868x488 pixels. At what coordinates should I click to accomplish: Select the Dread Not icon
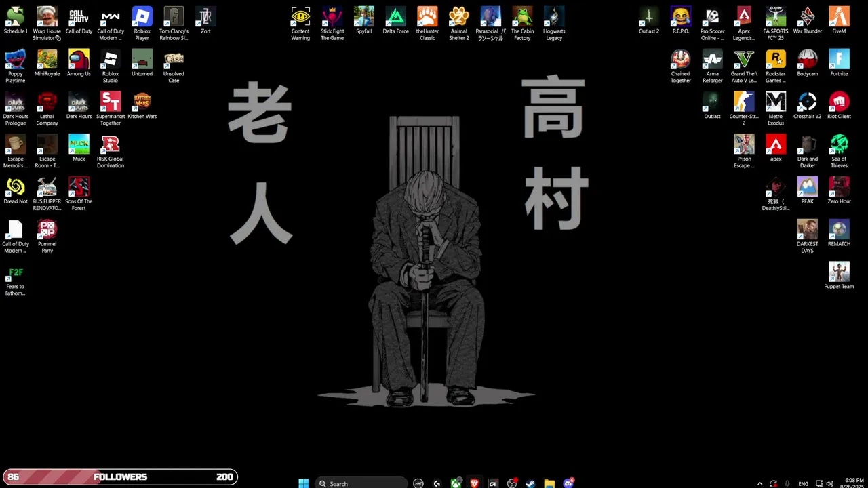[15, 190]
